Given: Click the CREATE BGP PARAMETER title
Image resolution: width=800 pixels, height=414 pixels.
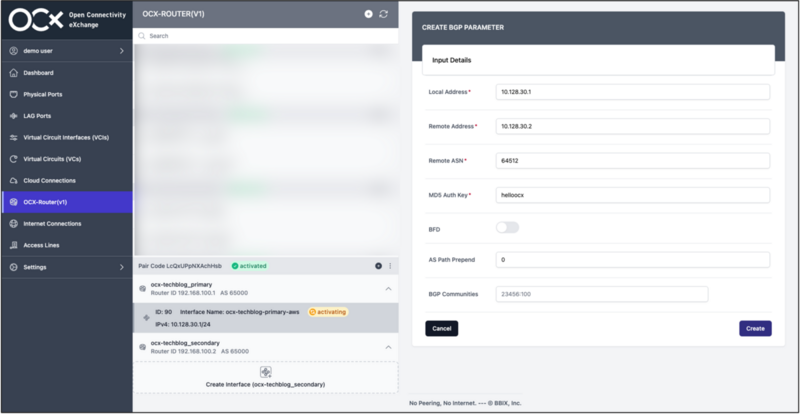Looking at the screenshot, I should tap(463, 28).
